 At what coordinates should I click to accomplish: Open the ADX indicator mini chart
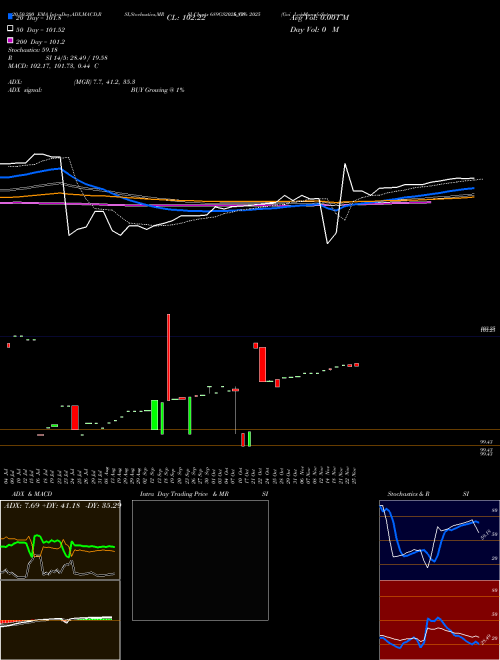point(60,540)
